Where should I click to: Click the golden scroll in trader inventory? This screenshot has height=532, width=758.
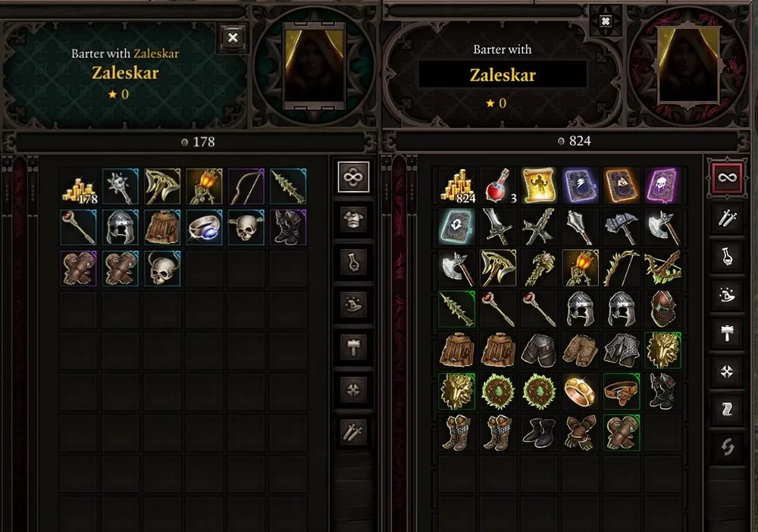click(538, 185)
